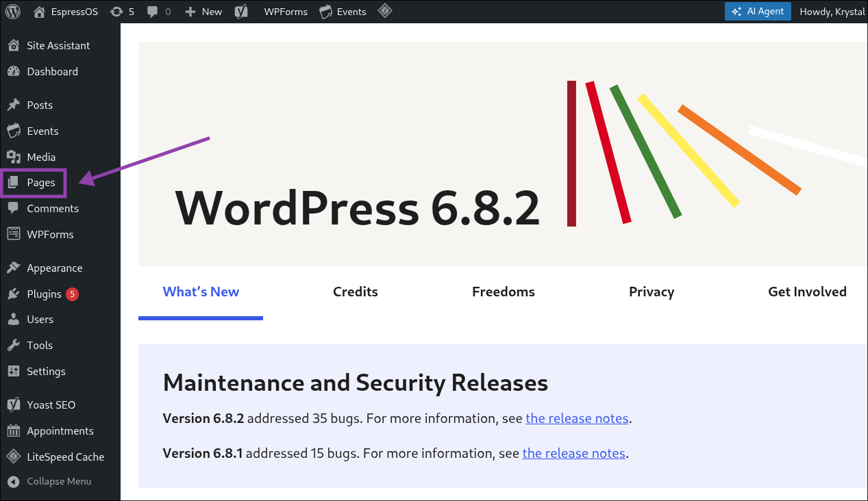Viewport: 868px width, 501px height.
Task: Open the Appearance menu label
Action: click(x=55, y=268)
